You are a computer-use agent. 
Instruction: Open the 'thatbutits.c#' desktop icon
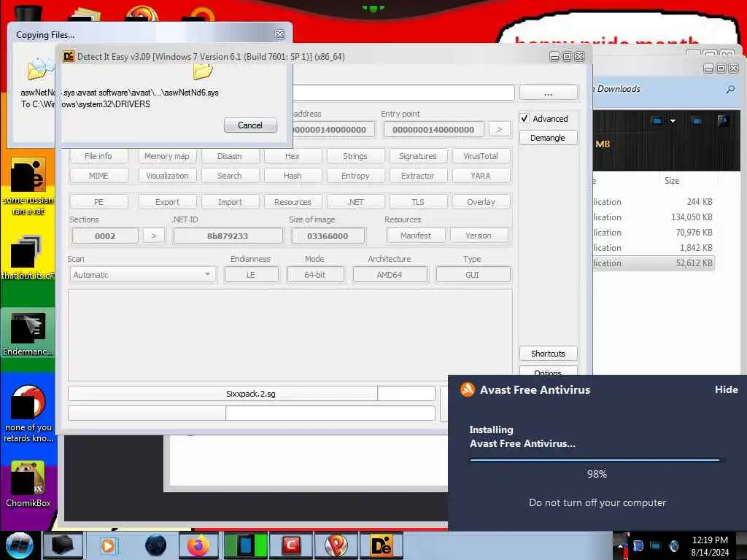point(28,257)
